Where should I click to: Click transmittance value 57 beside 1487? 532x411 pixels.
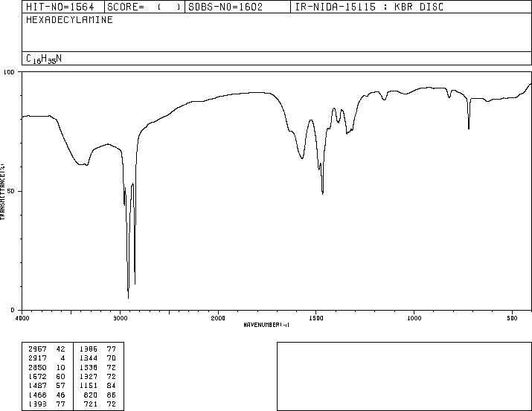(60, 386)
